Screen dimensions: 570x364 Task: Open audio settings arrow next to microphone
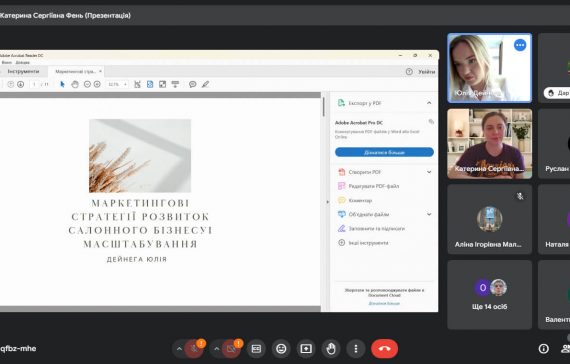[179, 349]
